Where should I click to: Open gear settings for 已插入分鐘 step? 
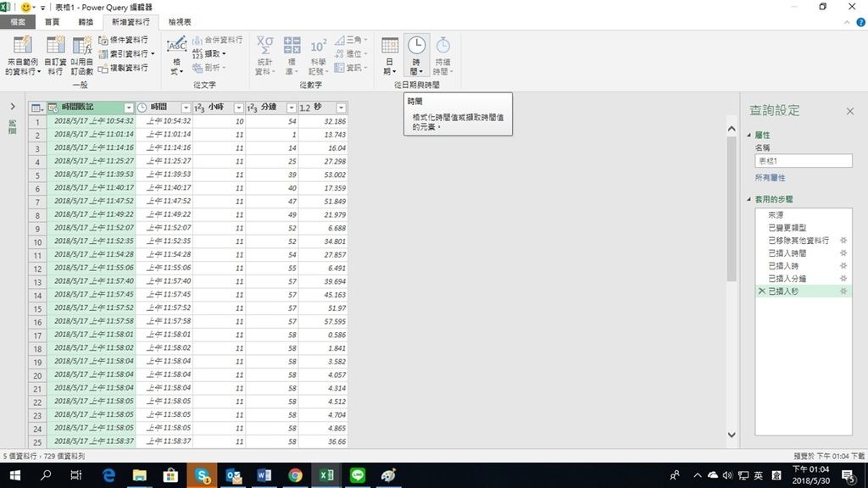843,278
